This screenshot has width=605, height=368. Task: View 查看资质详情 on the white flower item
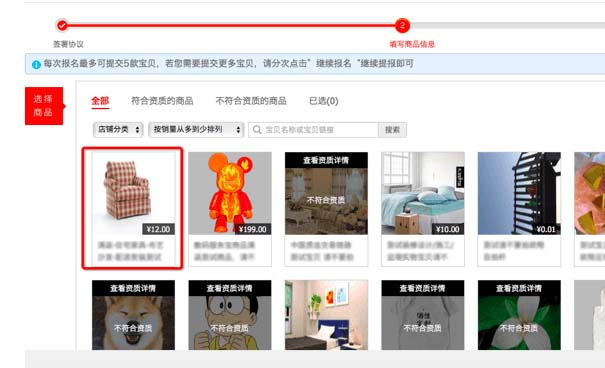pyautogui.click(x=519, y=288)
